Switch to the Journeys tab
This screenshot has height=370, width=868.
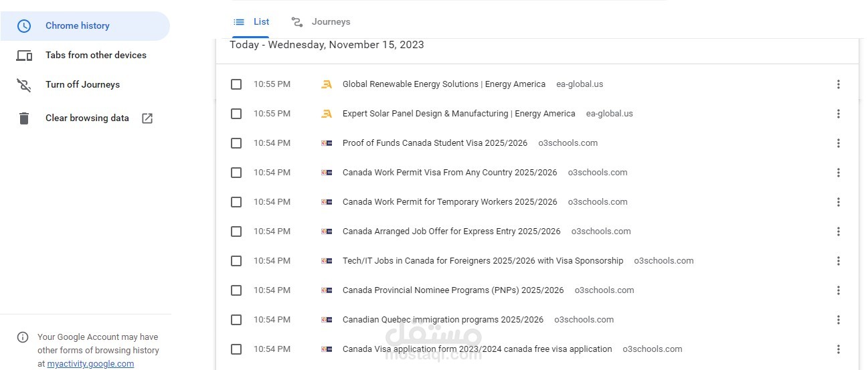click(321, 22)
